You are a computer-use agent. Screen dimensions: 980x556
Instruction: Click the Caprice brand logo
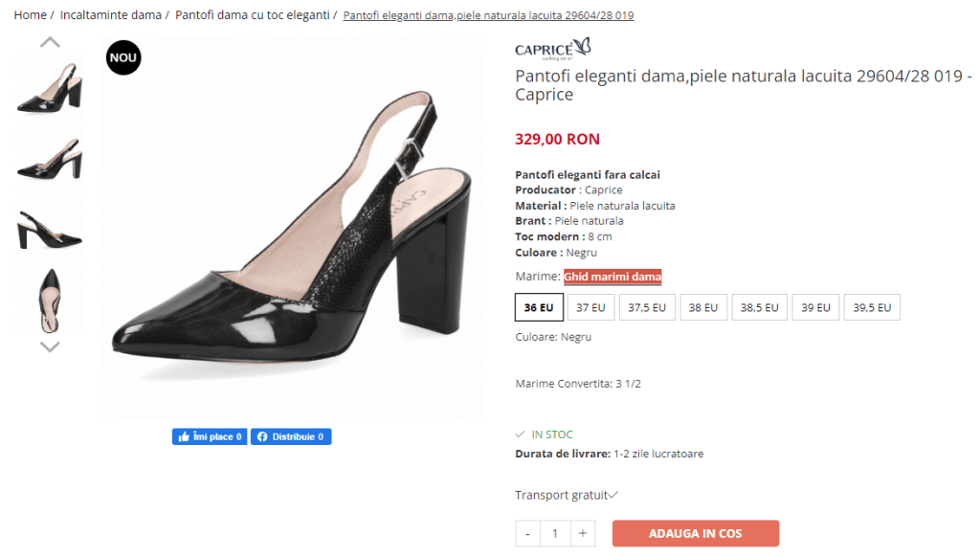coord(552,49)
